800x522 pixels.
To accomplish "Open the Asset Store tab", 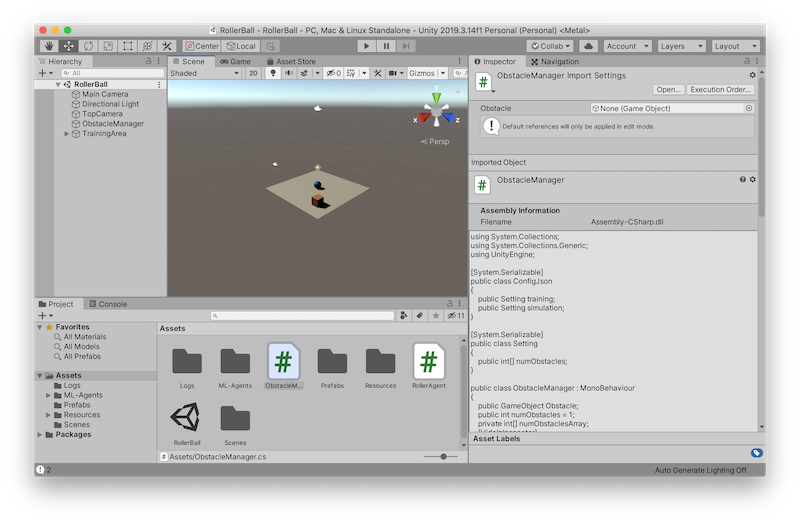I will [x=291, y=61].
